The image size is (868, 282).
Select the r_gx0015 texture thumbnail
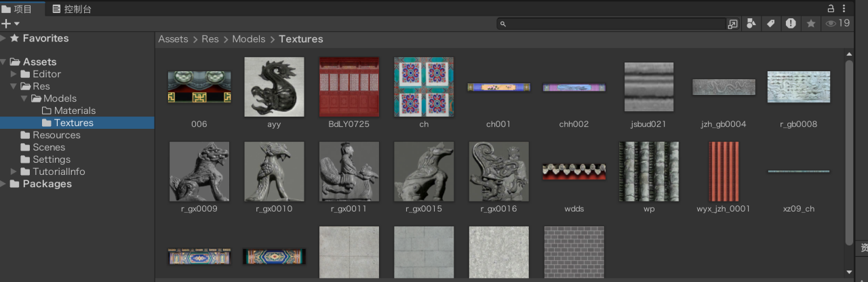[x=424, y=172]
